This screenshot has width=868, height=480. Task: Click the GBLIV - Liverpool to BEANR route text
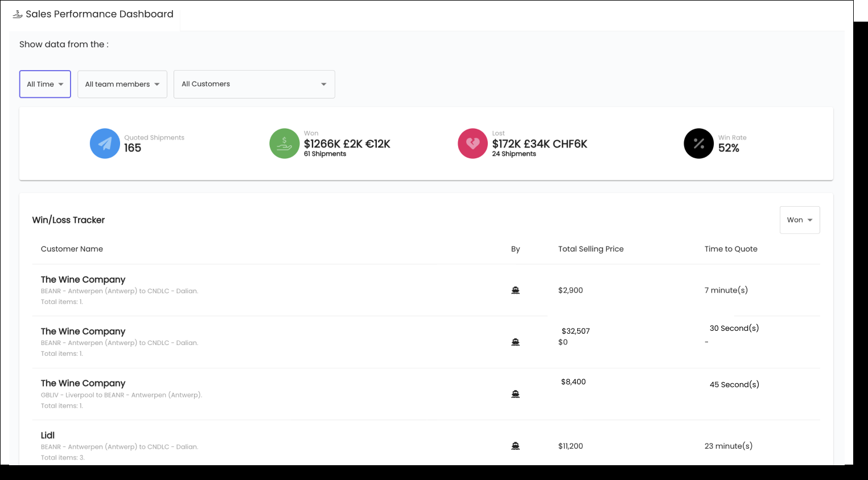pos(121,395)
